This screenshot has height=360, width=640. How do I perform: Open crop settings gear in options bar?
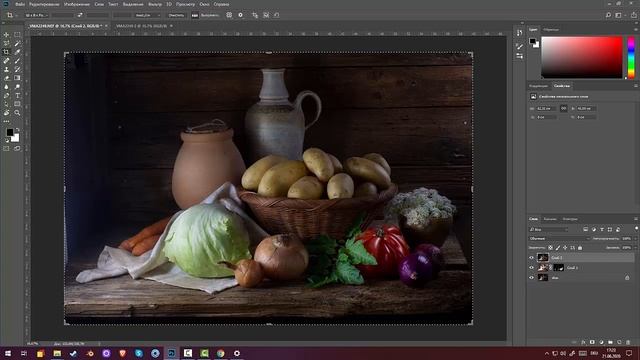point(240,15)
